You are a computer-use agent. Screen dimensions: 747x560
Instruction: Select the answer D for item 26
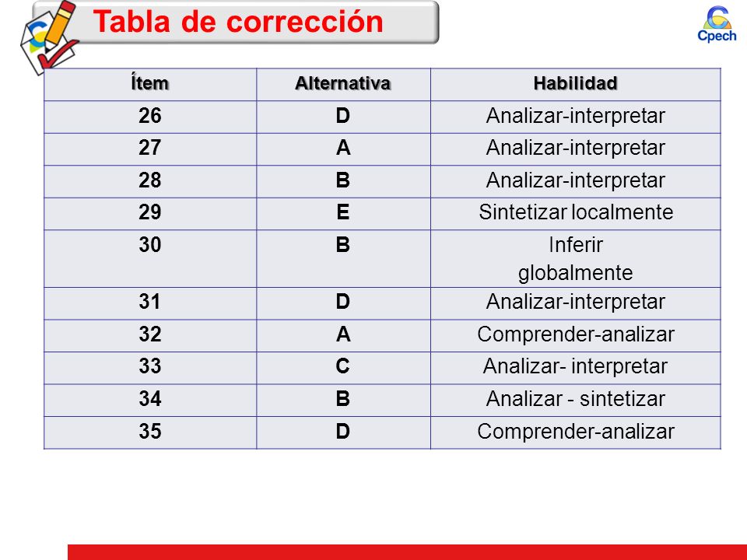[x=343, y=117]
